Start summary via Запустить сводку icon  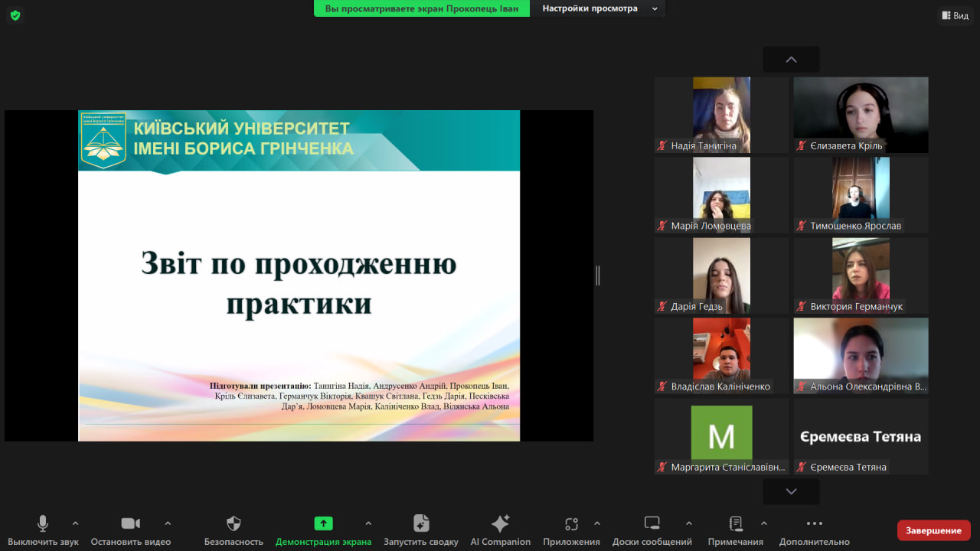pyautogui.click(x=420, y=523)
